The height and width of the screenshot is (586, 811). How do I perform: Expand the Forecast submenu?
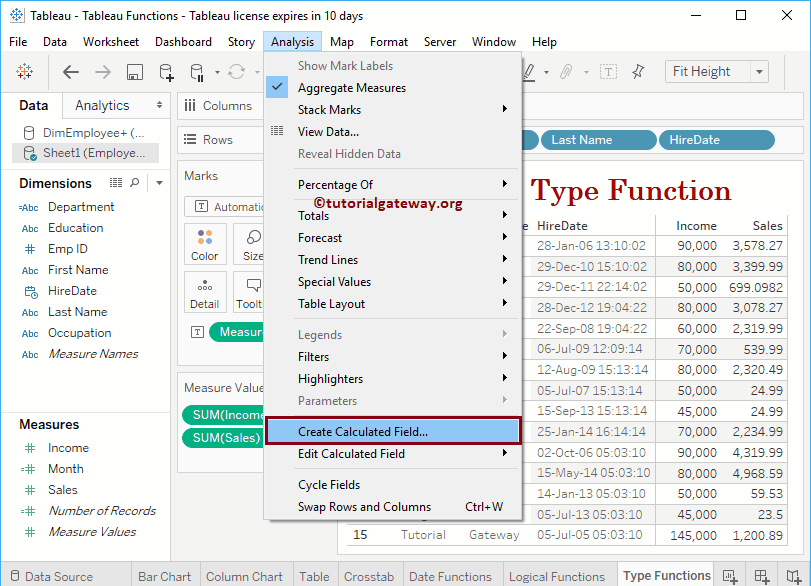click(319, 237)
